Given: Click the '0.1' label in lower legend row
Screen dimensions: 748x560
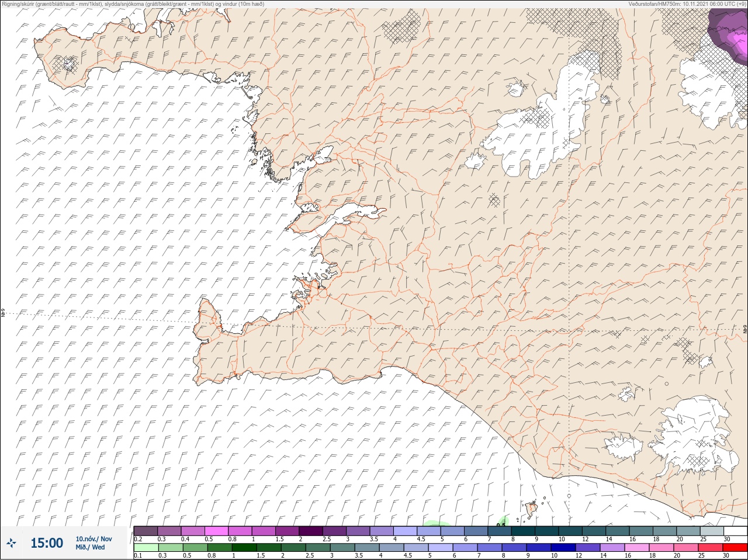Looking at the screenshot, I should [138, 555].
